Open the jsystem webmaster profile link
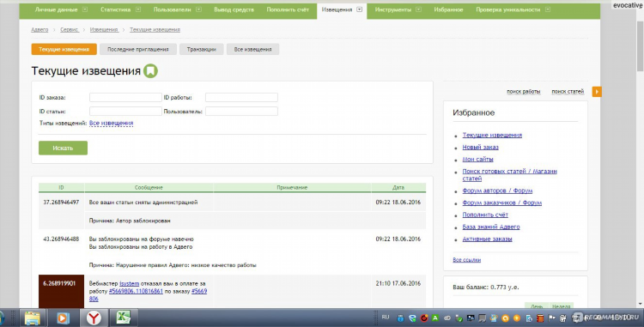The image size is (644, 327). tap(129, 283)
